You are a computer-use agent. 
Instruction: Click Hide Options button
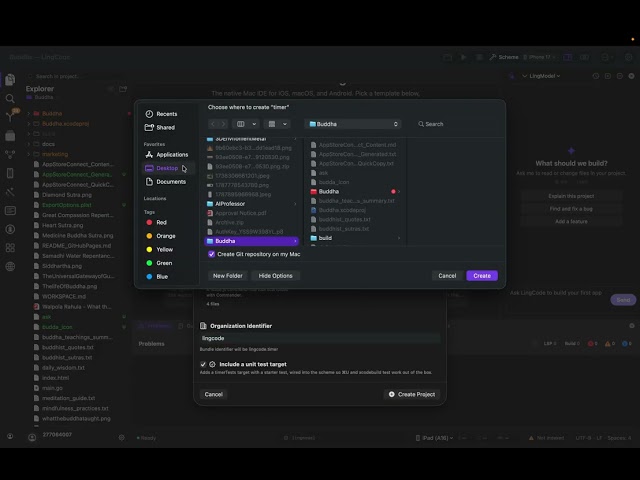click(x=276, y=276)
